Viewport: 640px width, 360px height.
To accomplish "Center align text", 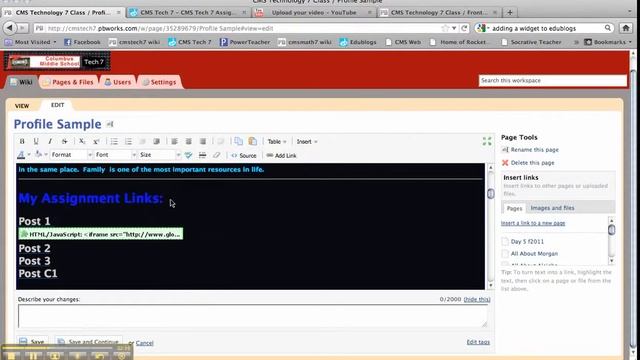I will [189, 141].
